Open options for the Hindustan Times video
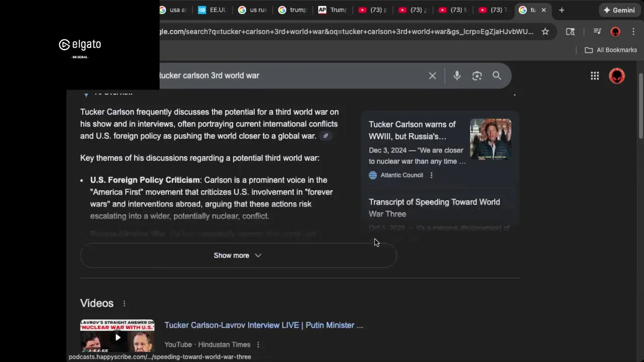 [258, 344]
